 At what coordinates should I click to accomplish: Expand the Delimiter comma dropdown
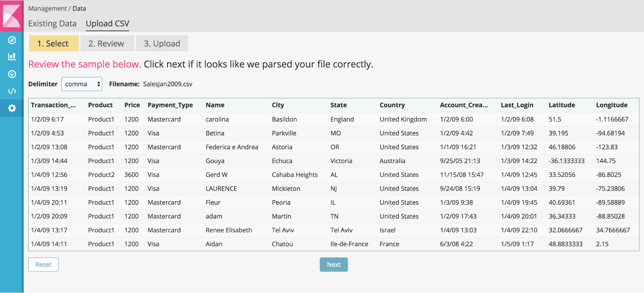click(82, 84)
